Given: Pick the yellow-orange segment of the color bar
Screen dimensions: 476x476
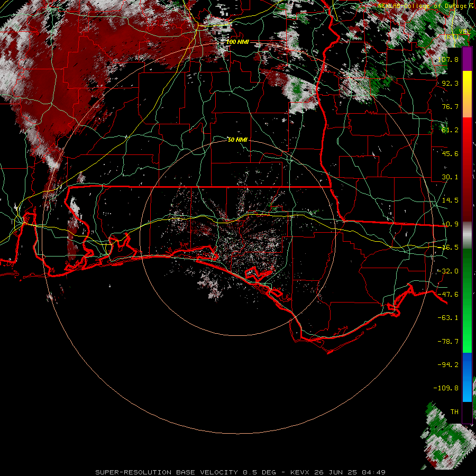Looking at the screenshot, I should point(467,94).
